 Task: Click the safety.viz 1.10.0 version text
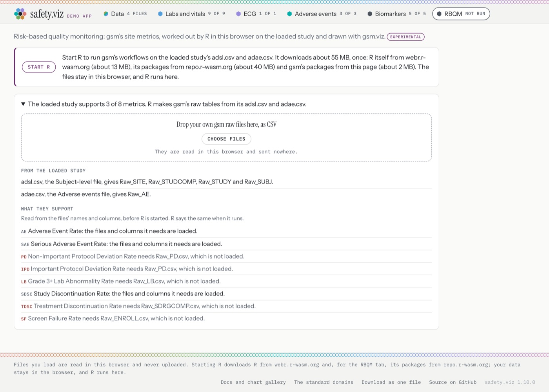510,382
